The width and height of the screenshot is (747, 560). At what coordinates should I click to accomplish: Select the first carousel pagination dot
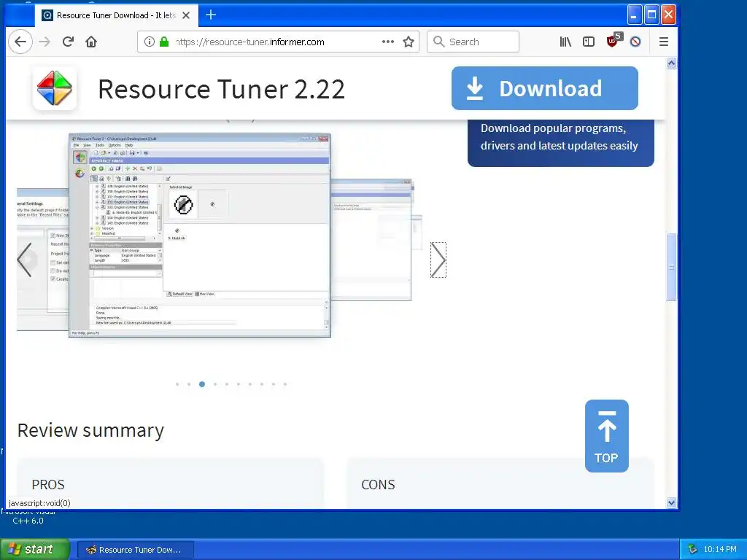(x=177, y=384)
